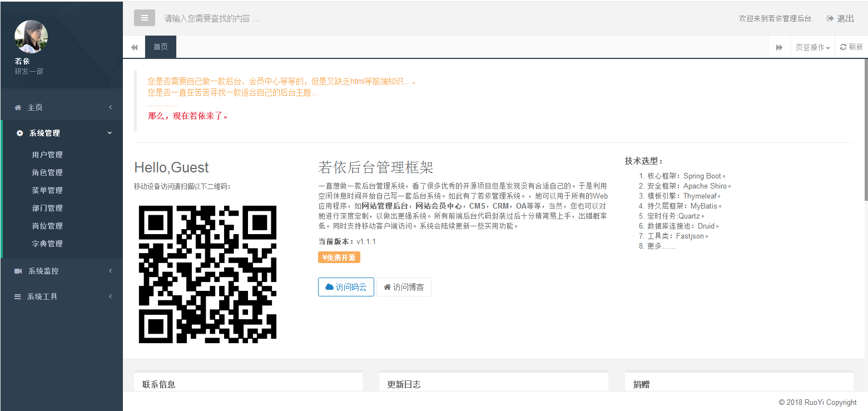
Task: Select the 主页 menu label
Action: tap(35, 107)
